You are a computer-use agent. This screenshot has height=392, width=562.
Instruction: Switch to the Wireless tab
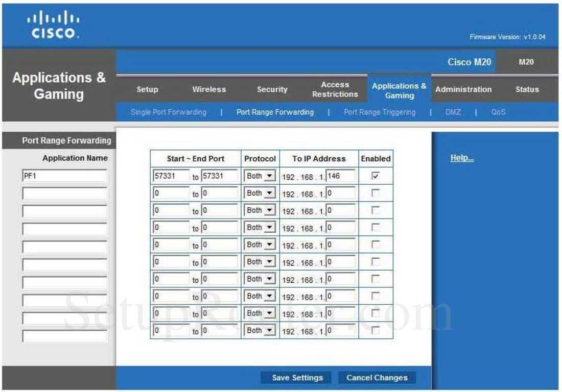(209, 89)
